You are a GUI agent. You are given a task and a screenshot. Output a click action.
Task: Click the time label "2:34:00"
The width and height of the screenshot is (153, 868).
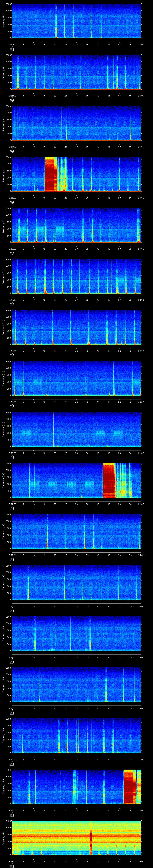click(12, 657)
